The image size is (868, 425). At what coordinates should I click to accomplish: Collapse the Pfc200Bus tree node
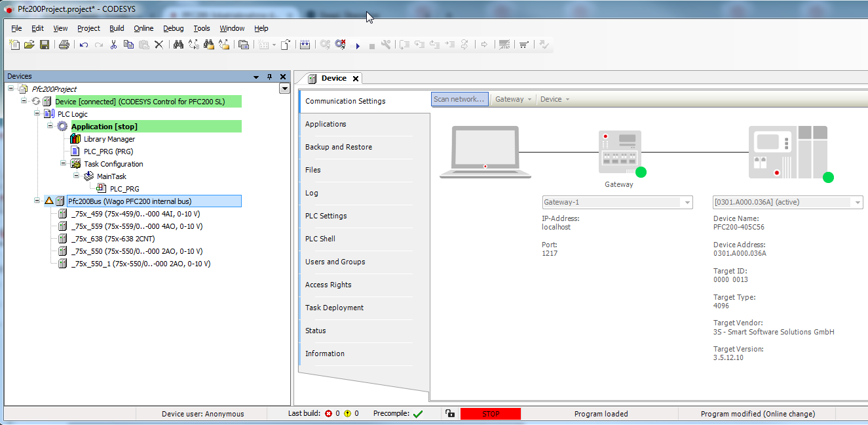tap(38, 201)
